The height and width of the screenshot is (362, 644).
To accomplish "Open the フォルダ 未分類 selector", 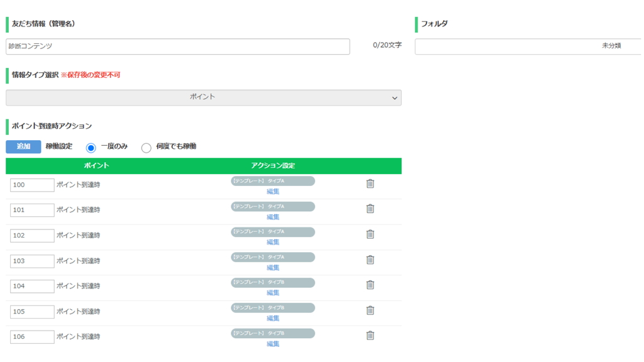I will pos(528,47).
